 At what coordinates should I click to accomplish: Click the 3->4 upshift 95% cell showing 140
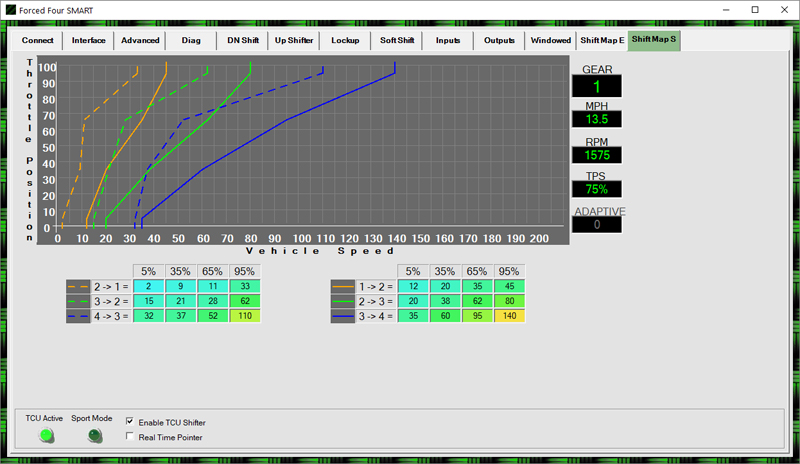508,316
